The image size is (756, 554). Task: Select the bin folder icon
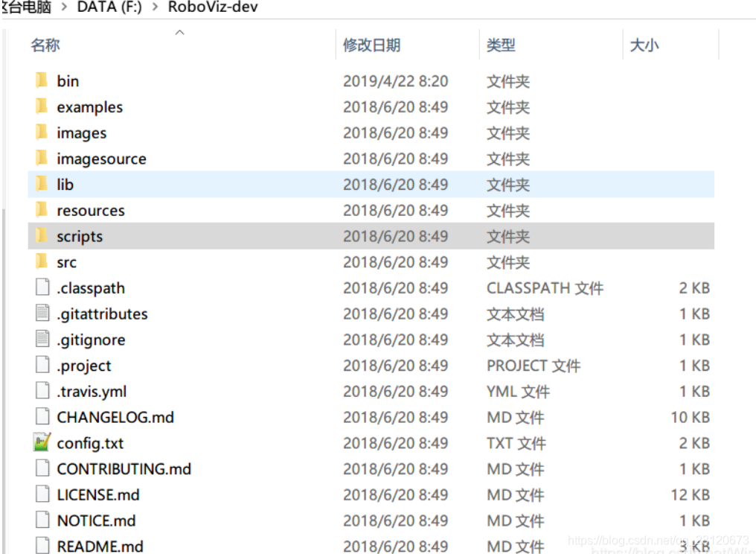point(42,80)
